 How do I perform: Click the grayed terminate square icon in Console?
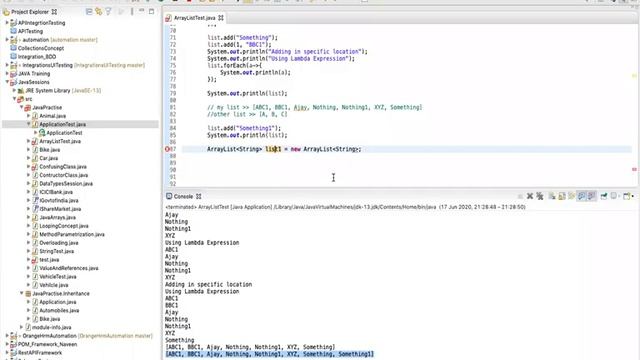pos(520,196)
